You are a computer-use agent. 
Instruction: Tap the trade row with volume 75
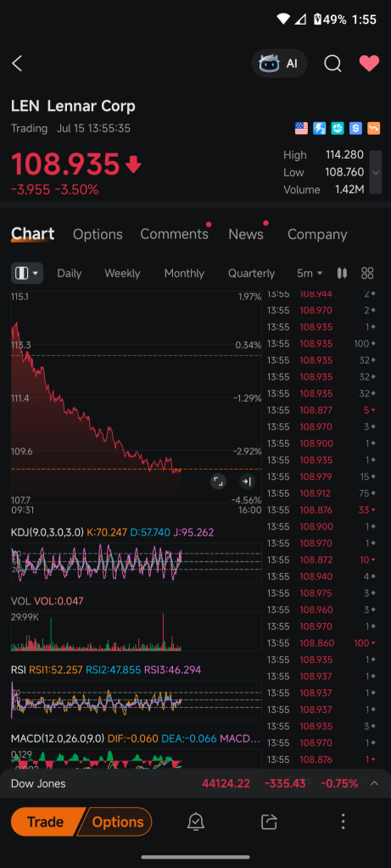click(321, 492)
